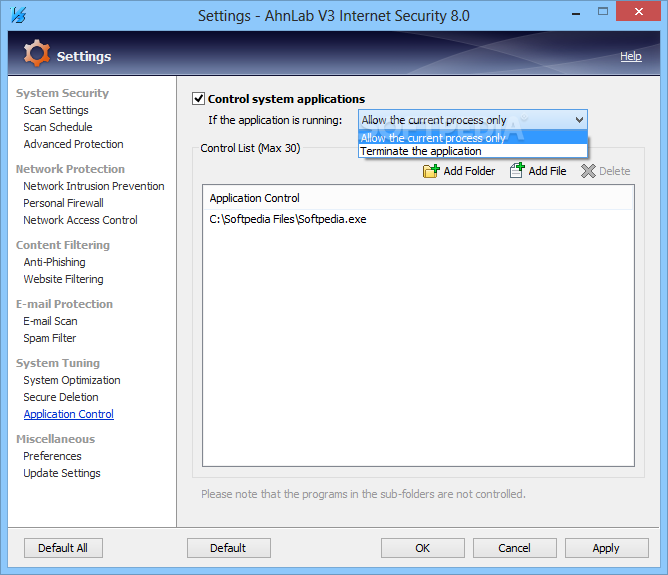Click the Apply button
Viewport: 668px width, 575px height.
click(607, 548)
